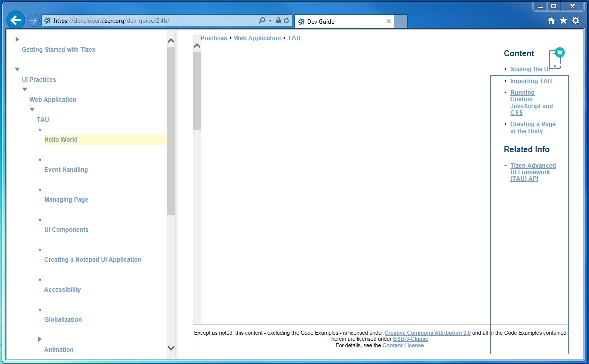Expand the Animation tree node
589x364 pixels.
point(40,339)
